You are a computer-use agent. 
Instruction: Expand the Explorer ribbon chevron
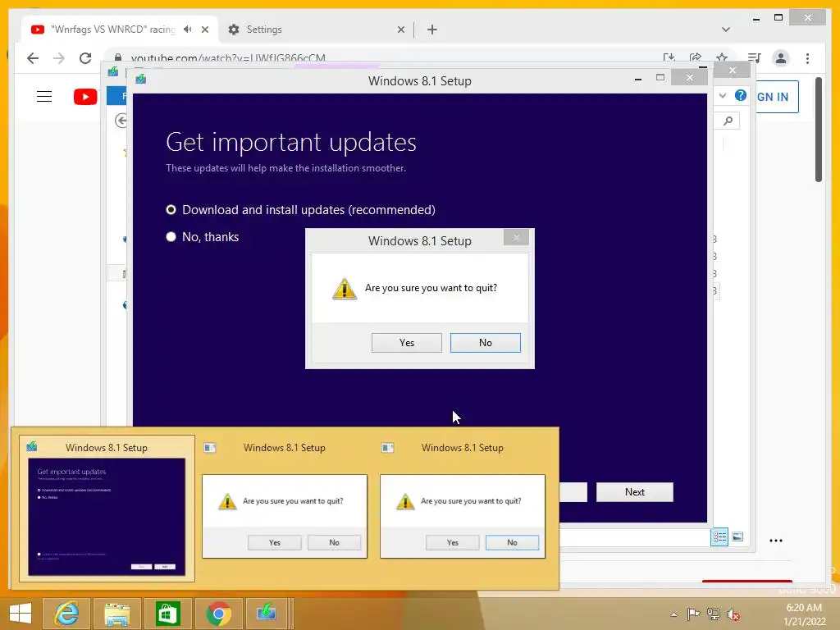point(723,95)
